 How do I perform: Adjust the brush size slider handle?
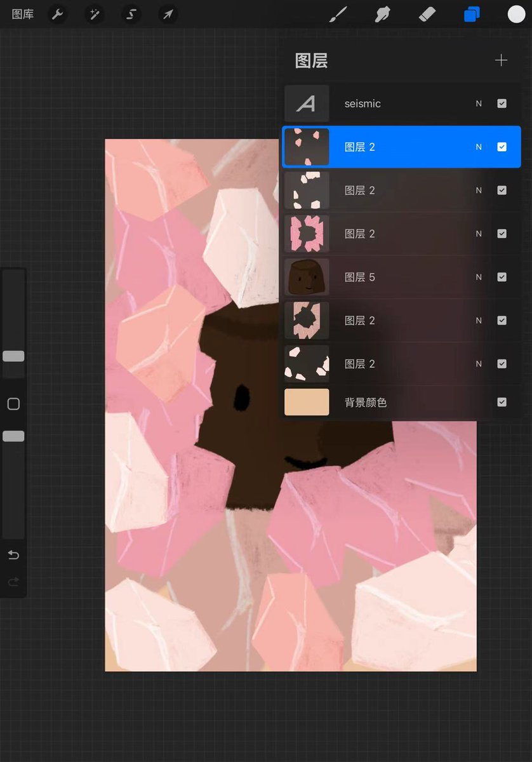tap(13, 356)
